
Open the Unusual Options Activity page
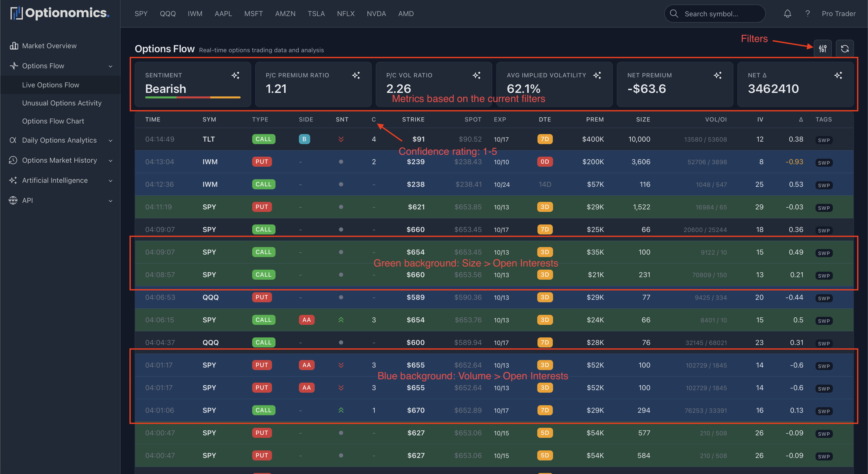tap(62, 103)
